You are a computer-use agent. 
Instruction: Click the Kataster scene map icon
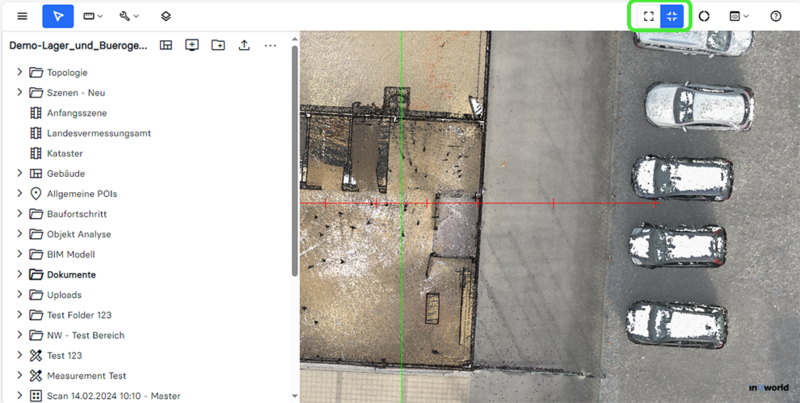tap(36, 153)
